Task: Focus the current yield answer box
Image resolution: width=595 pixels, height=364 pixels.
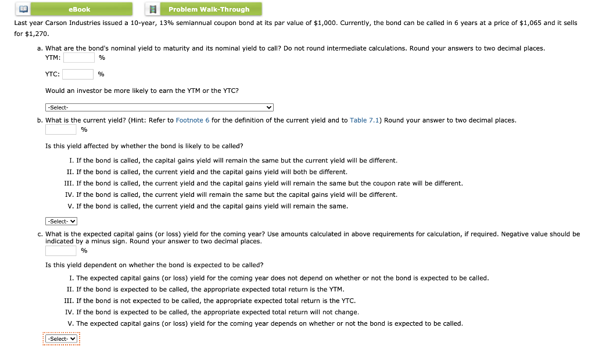Action: coord(60,129)
